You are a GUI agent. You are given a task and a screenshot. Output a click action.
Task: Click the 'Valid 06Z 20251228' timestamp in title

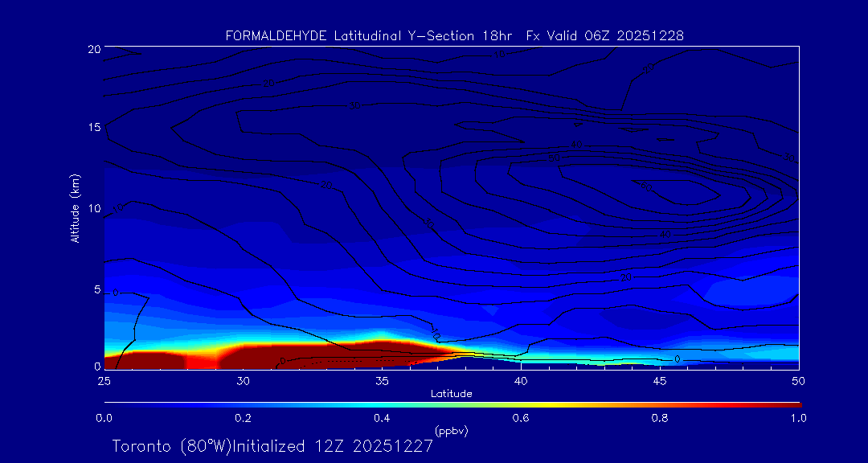[615, 35]
